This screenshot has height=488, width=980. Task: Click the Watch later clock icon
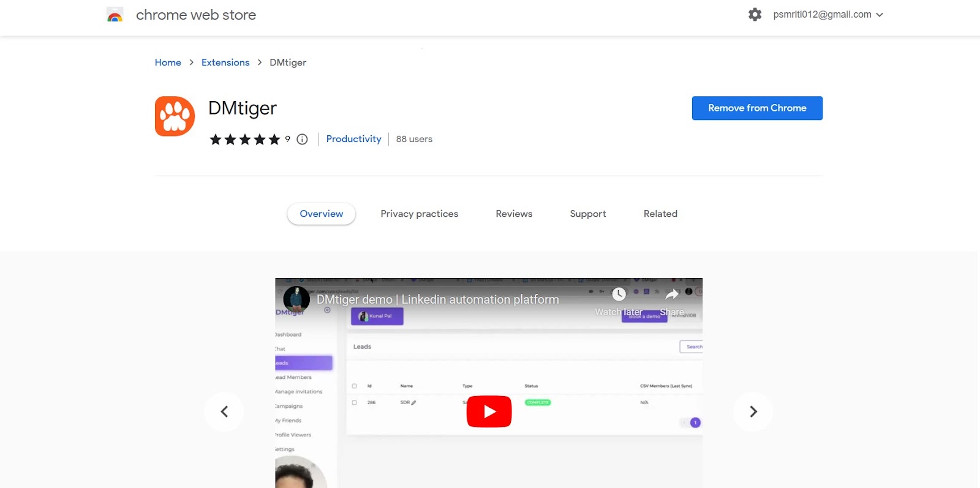(619, 295)
